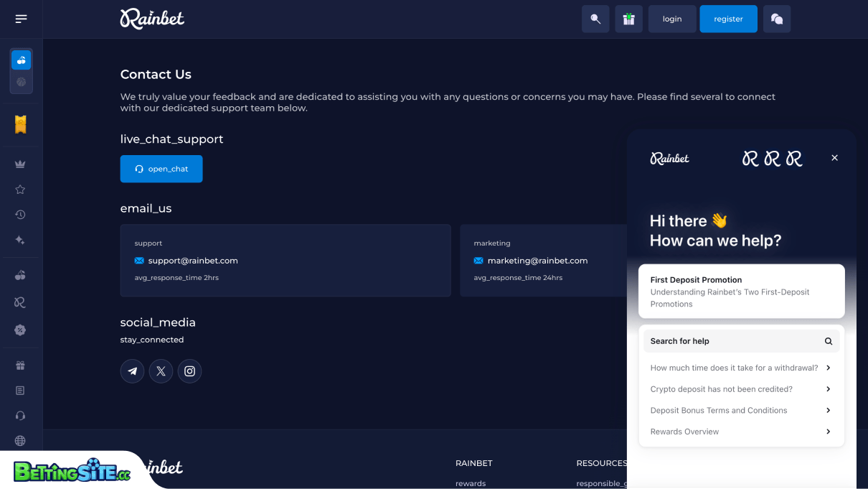Open the slots cherries icon below the sidebar divider

[20, 275]
